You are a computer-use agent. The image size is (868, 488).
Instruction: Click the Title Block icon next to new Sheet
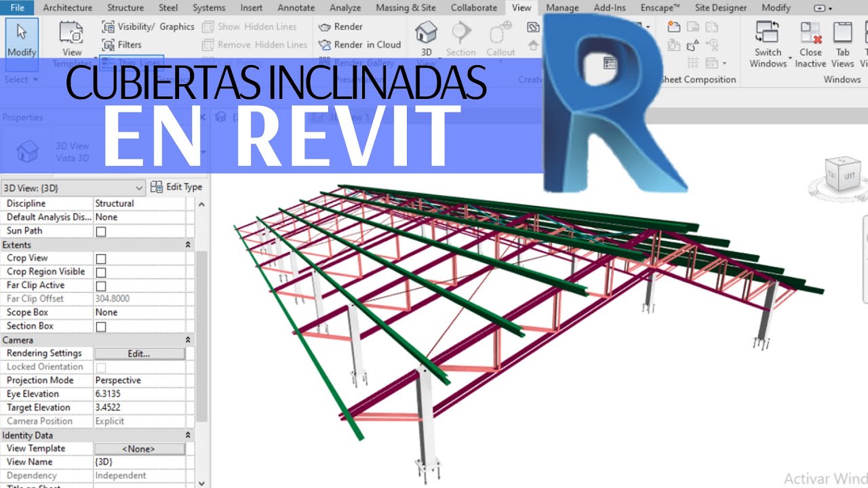click(693, 27)
